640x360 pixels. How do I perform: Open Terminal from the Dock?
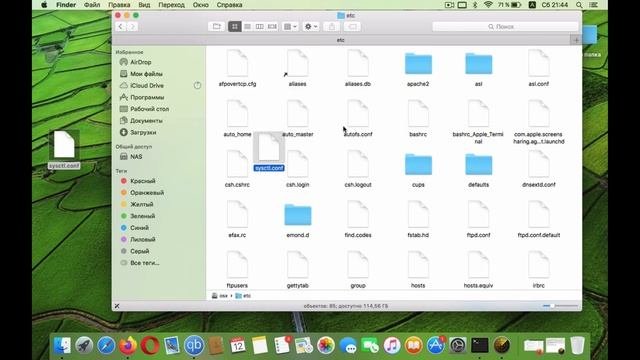480,346
